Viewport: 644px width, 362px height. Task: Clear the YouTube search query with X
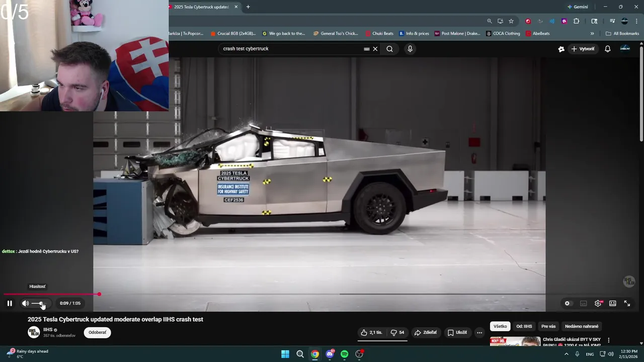375,49
